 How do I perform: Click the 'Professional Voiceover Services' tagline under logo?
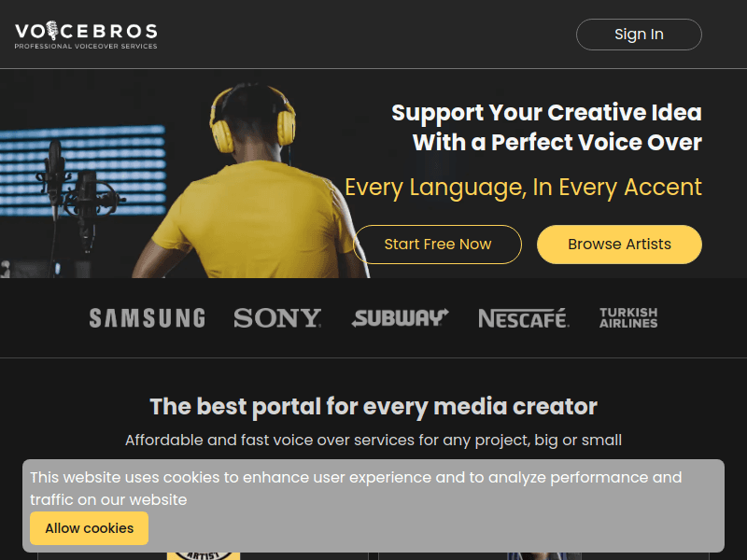coord(86,46)
